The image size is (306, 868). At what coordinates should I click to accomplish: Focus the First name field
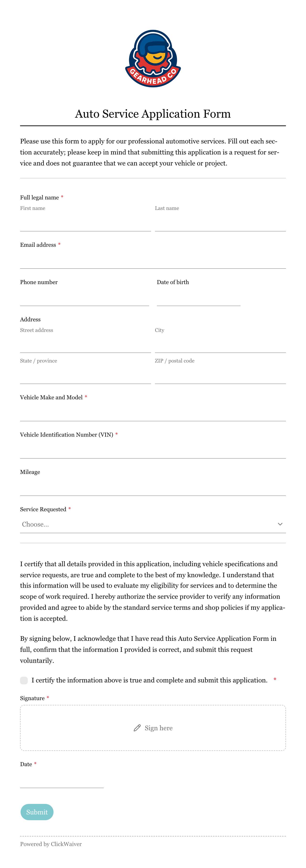[x=85, y=223]
